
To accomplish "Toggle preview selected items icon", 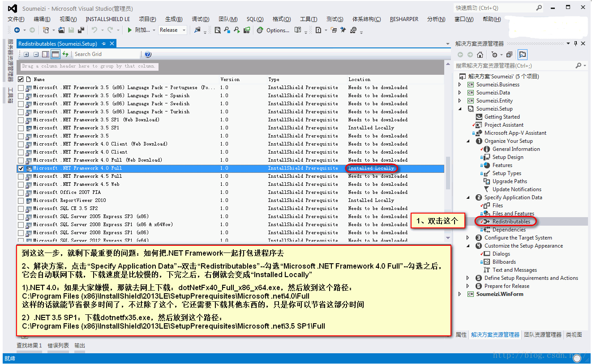I will pyautogui.click(x=522, y=55).
